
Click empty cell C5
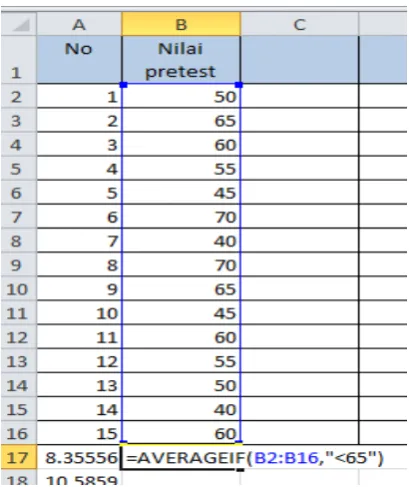click(299, 168)
